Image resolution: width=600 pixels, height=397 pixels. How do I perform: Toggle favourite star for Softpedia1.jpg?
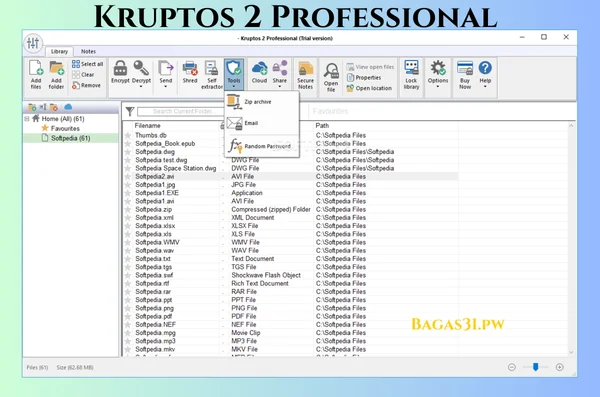127,185
